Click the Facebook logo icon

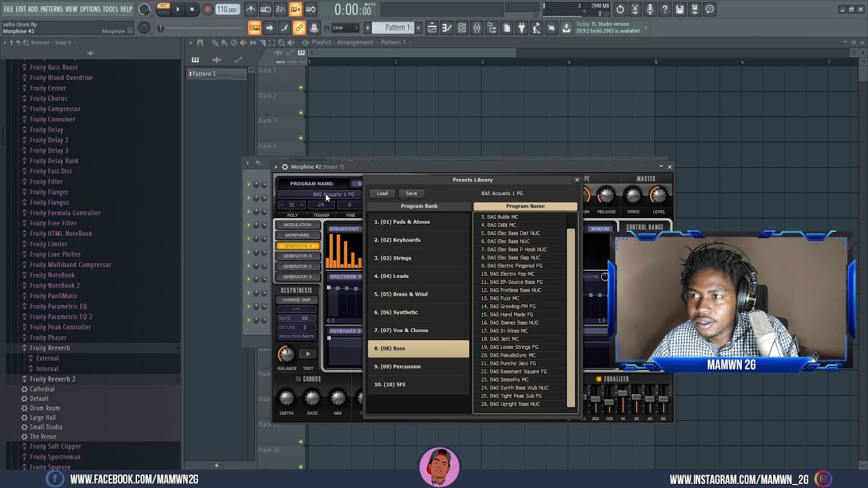coord(55,479)
